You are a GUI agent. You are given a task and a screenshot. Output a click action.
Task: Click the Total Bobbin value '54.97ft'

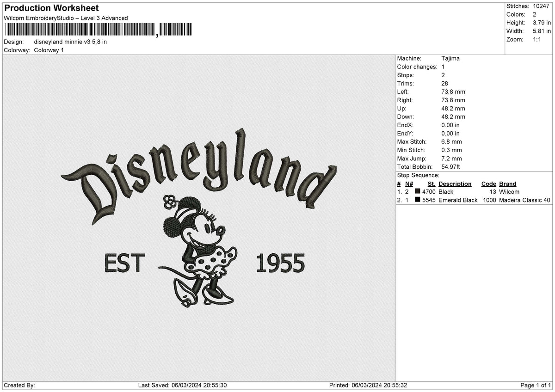tap(451, 167)
